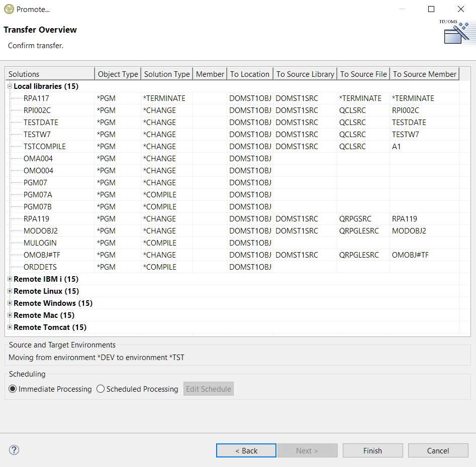Viewport: 476px width, 467px height.
Task: Expand the Remote Tomcat group
Action: 10,327
